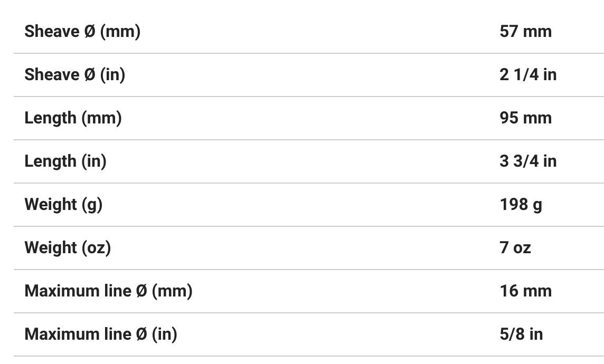The width and height of the screenshot is (604, 364).
Task: Click the word "Sheave" in the inches row
Action: click(x=51, y=75)
